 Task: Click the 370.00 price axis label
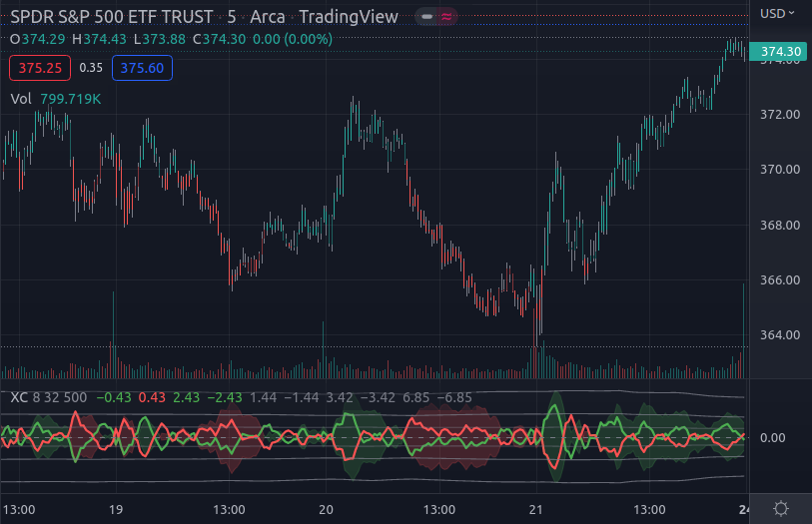(780, 169)
